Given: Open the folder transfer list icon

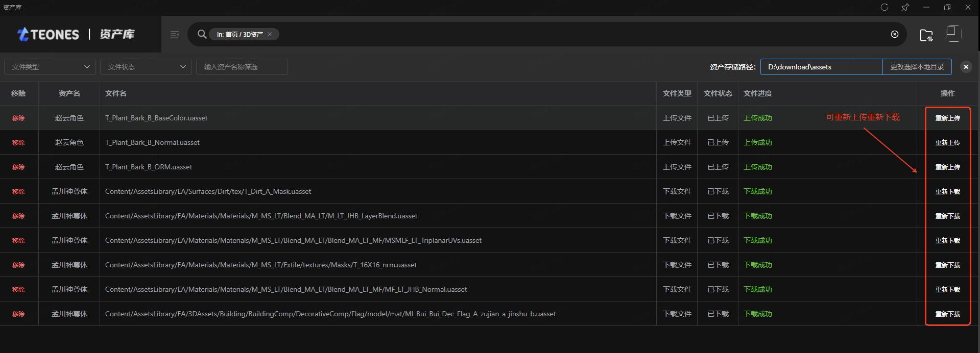Looking at the screenshot, I should [926, 35].
